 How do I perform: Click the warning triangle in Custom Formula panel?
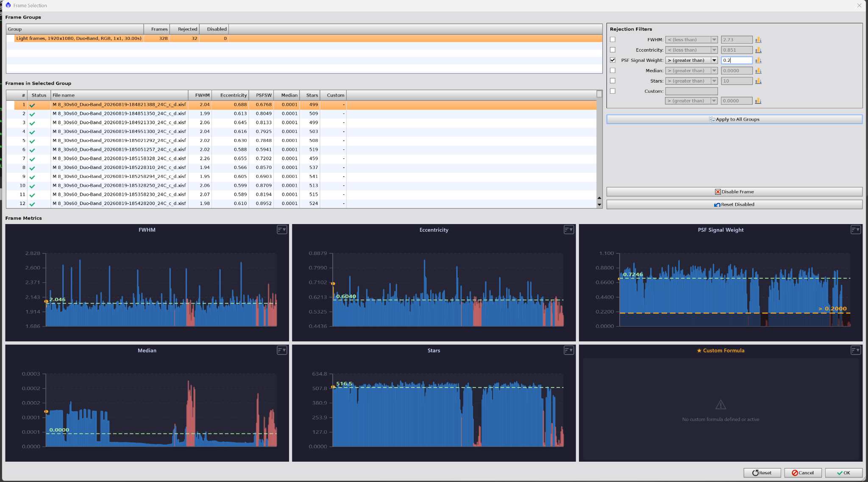point(721,405)
